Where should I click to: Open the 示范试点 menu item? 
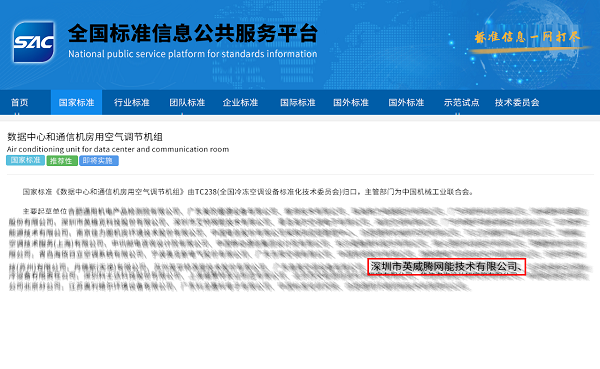click(461, 103)
